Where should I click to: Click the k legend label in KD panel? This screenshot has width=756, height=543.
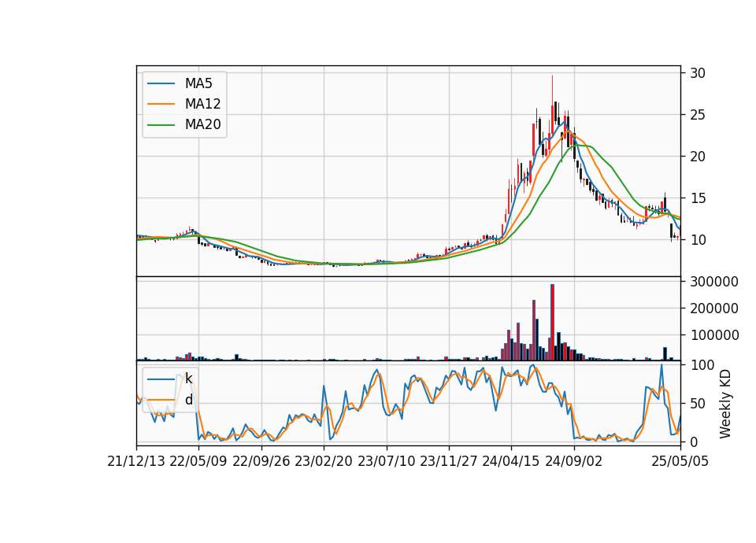[x=188, y=379]
